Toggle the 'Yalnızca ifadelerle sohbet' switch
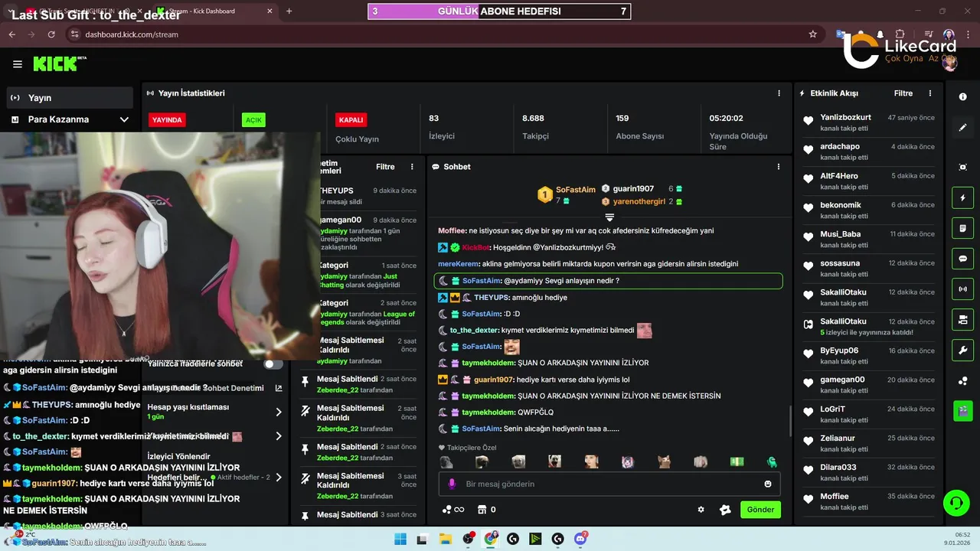 tap(273, 364)
